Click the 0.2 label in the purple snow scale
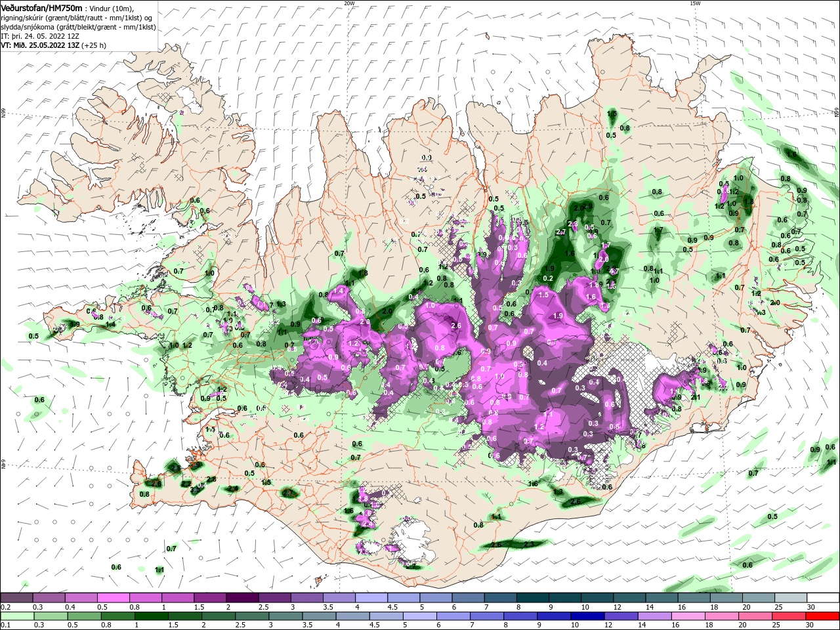This screenshot has width=840, height=630. [5, 607]
